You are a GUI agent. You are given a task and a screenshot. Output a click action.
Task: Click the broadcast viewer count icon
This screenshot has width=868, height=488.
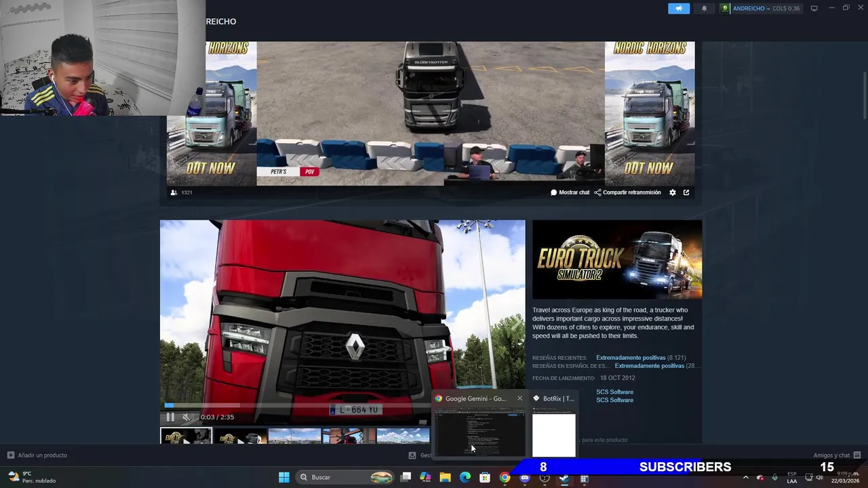click(174, 192)
